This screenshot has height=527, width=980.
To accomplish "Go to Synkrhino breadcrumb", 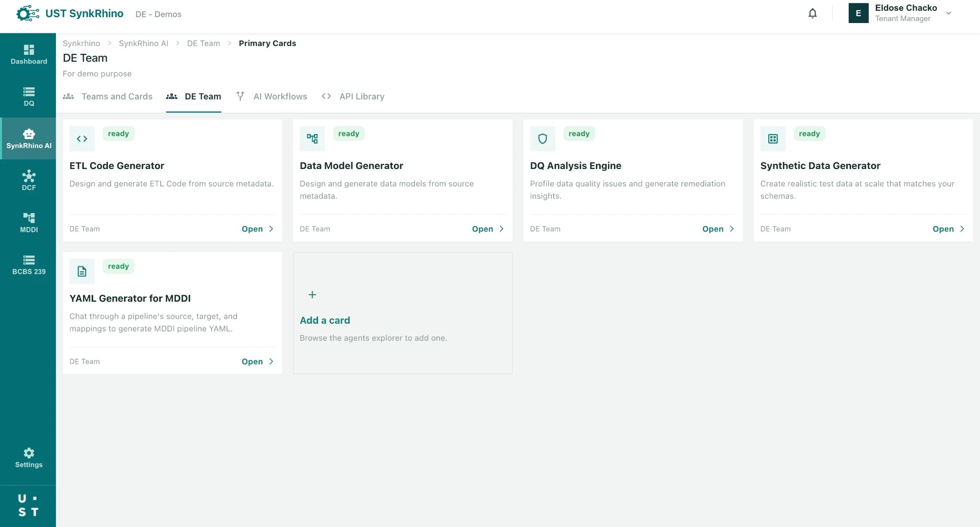I will (x=81, y=43).
